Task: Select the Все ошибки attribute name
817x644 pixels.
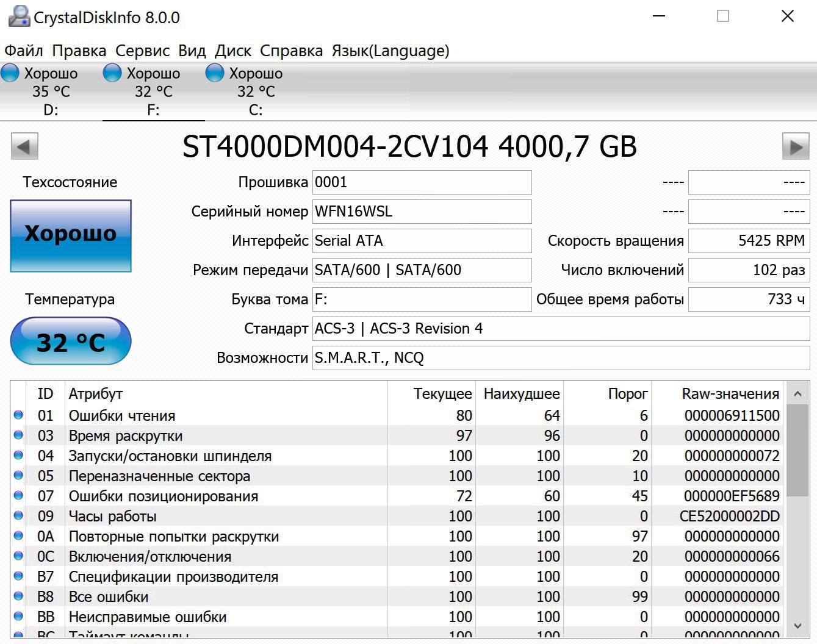Action: point(109,596)
